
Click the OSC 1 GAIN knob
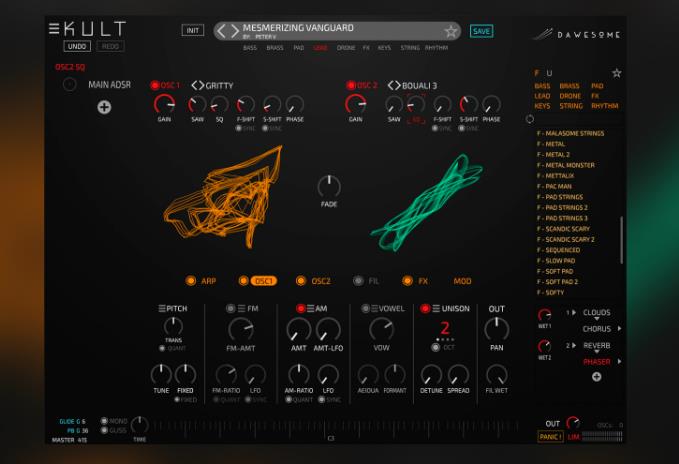pos(164,104)
